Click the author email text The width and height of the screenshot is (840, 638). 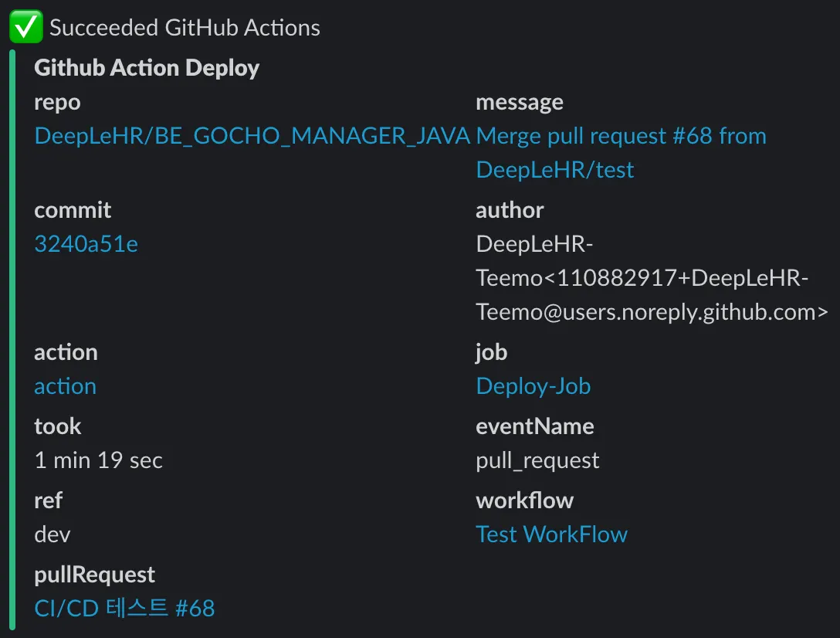pos(651,278)
